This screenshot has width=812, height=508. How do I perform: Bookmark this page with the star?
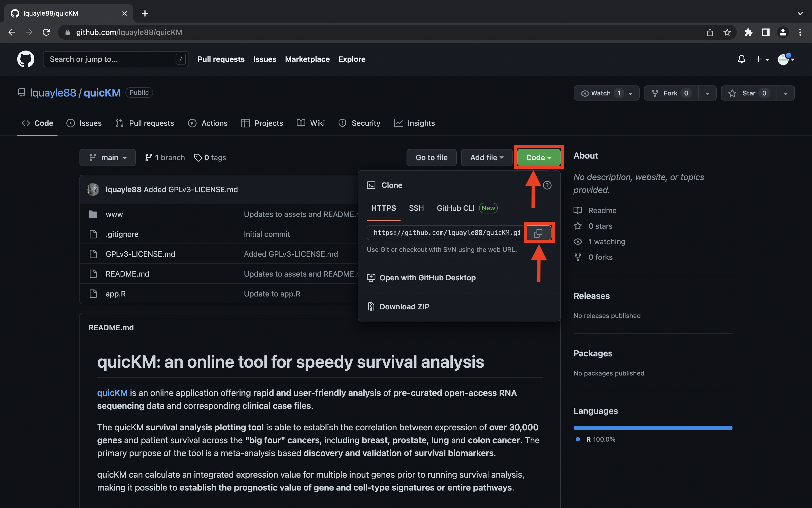pos(727,32)
